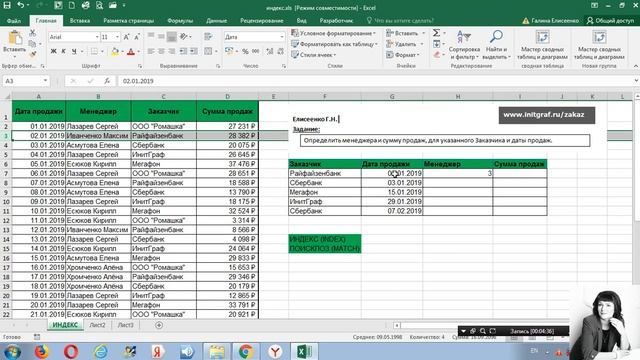The image size is (640, 360).
Task: Open the Дата number format dropdown
Action: tap(282, 37)
